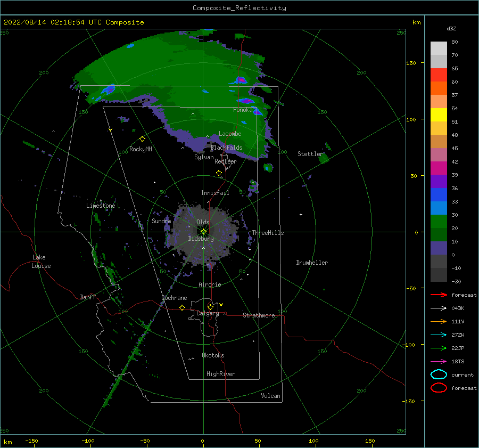Screen dimensions: 479x448
Task: Select the orange 57–60 dBZ color band
Action: pos(439,88)
